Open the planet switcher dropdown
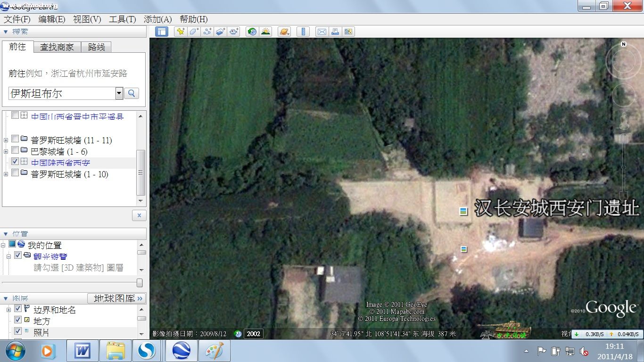The height and width of the screenshot is (362, 644). [284, 32]
